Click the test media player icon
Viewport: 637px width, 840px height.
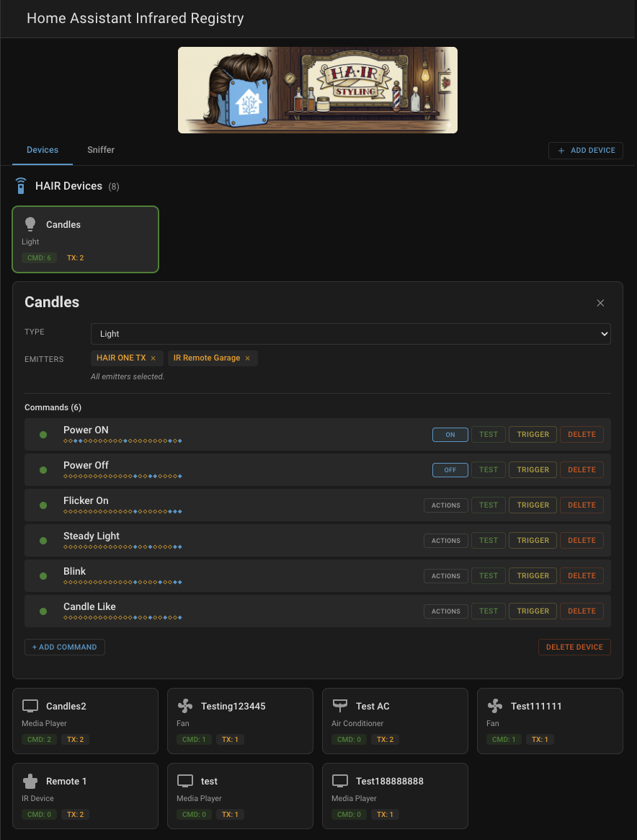pos(185,781)
